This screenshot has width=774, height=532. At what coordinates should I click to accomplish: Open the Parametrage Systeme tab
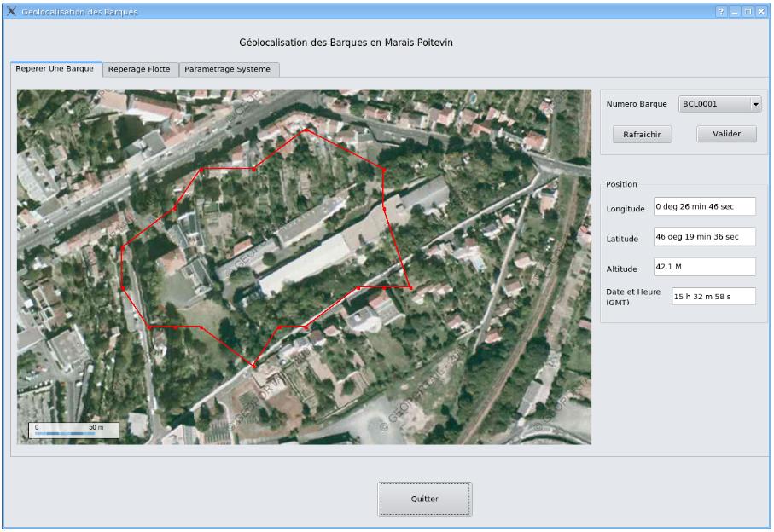tap(228, 69)
